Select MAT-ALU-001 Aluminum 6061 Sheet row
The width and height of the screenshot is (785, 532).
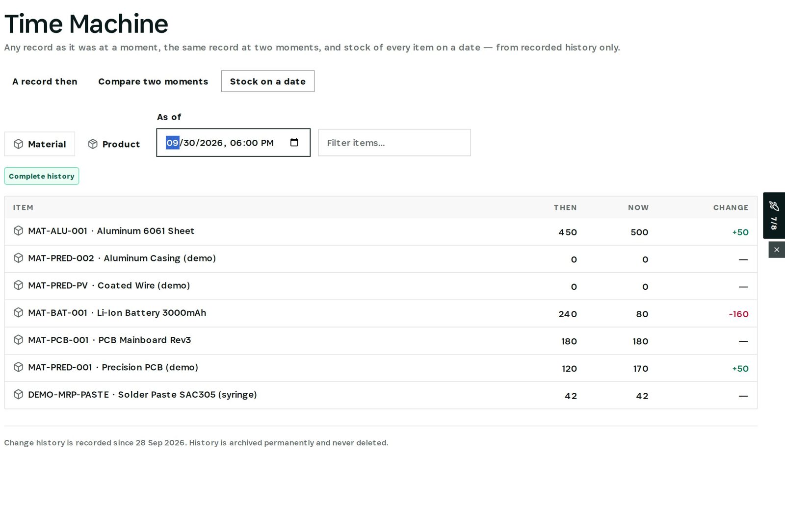(381, 231)
